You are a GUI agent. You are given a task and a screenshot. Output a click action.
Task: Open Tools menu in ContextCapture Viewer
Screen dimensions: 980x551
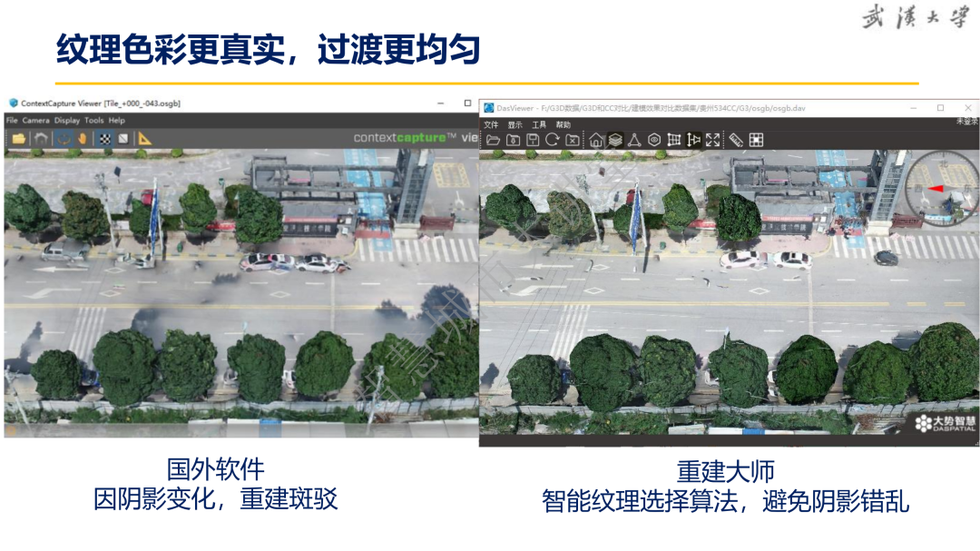pos(93,120)
